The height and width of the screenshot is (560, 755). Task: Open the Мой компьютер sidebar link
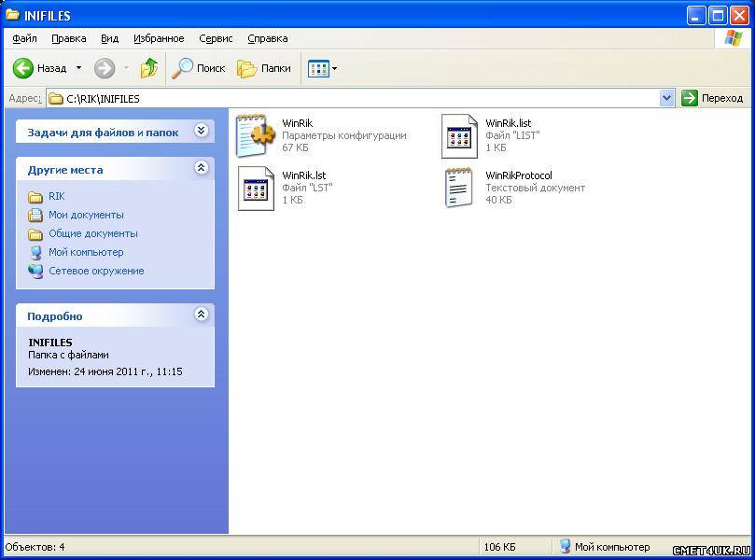point(86,252)
